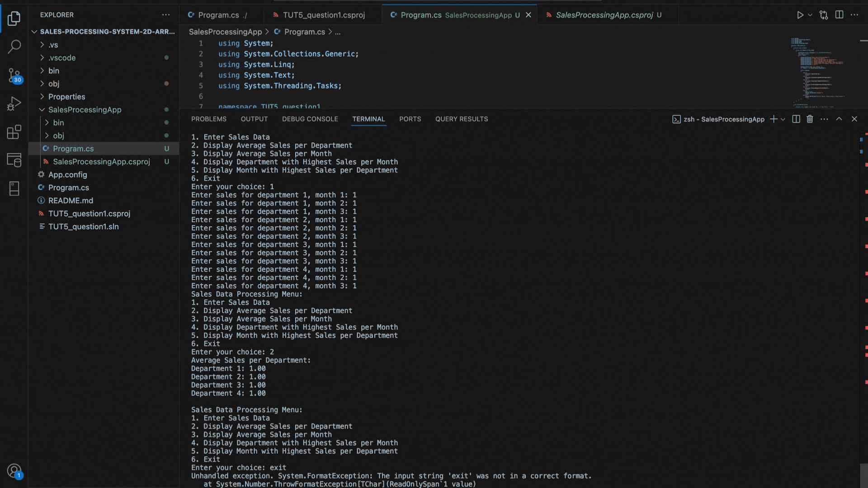Select the zsh - SalesProcessingApp terminal label
Screen dimensions: 868x488
coord(718,119)
